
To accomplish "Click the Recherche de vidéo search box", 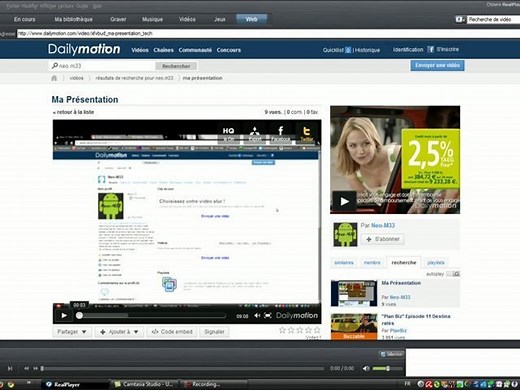I will tap(493, 20).
